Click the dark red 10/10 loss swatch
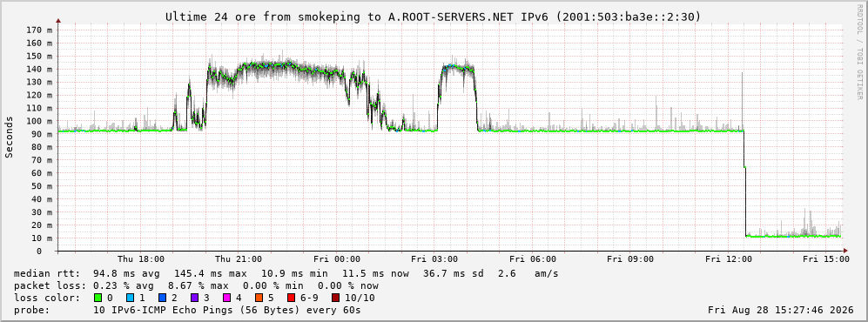Screen dimensions: 868x322 335,299
